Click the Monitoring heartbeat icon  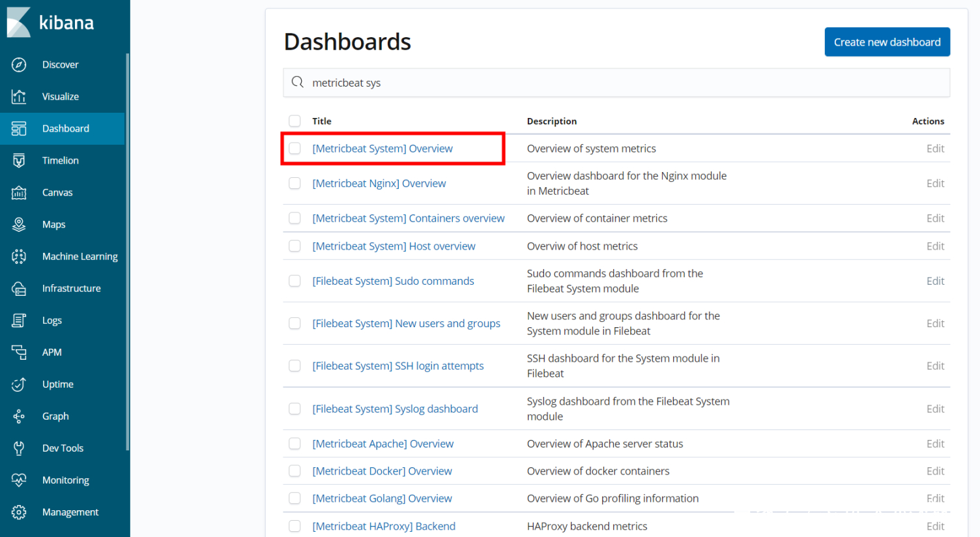pyautogui.click(x=19, y=480)
